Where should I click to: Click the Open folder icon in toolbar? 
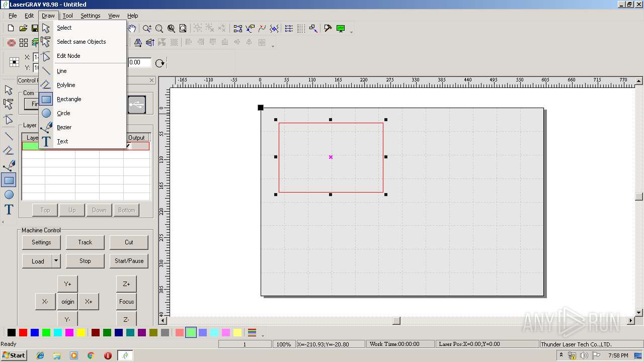23,29
